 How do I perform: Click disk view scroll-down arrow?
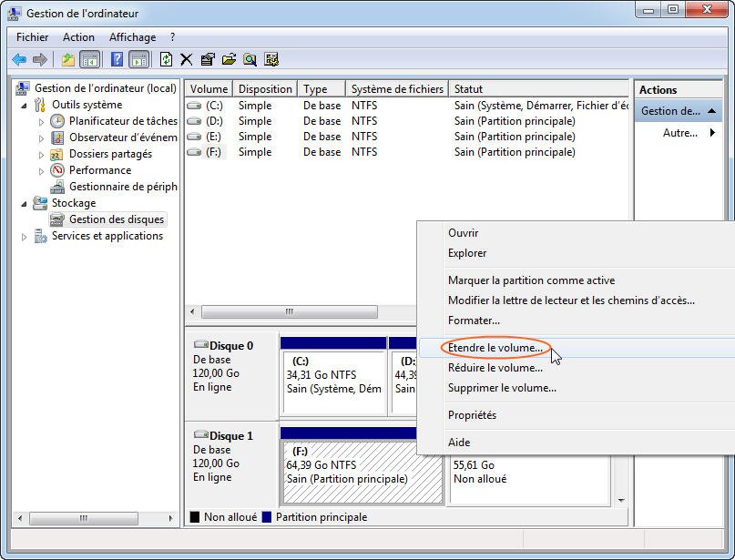621,501
